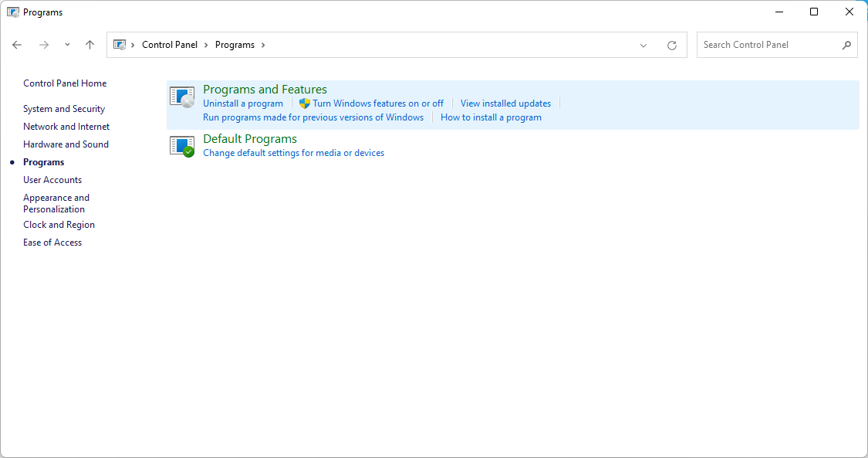The height and width of the screenshot is (458, 868).
Task: Click the Control Panel icon in address bar
Action: [120, 45]
